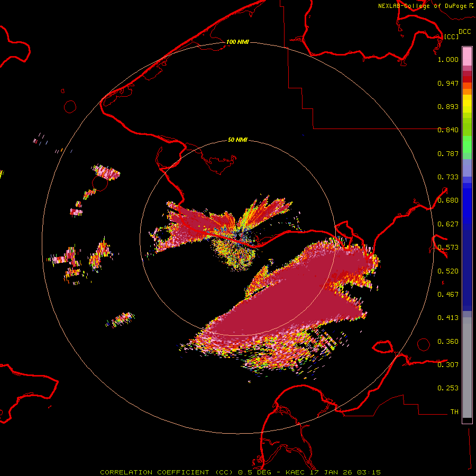The height and width of the screenshot is (476, 476).
Task: Pick the light pink swatch atop the color bar
Action: coord(467,56)
